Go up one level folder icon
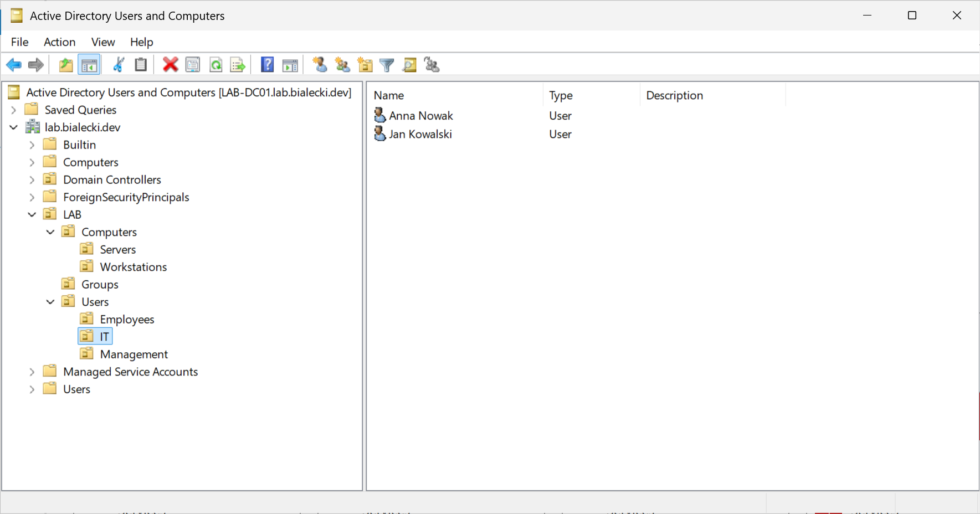Viewport: 980px width, 514px height. click(x=66, y=65)
